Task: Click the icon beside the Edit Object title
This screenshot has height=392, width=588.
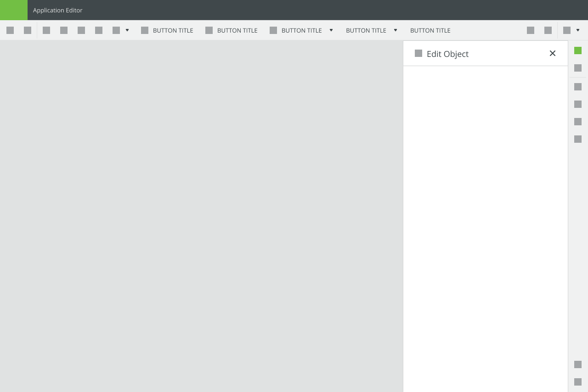Action: click(418, 53)
